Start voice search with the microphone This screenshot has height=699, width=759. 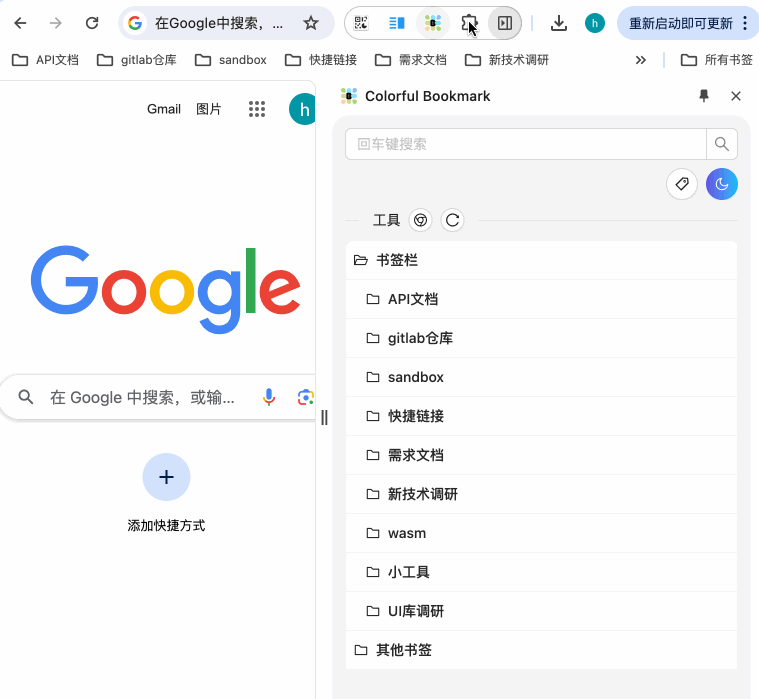269,397
